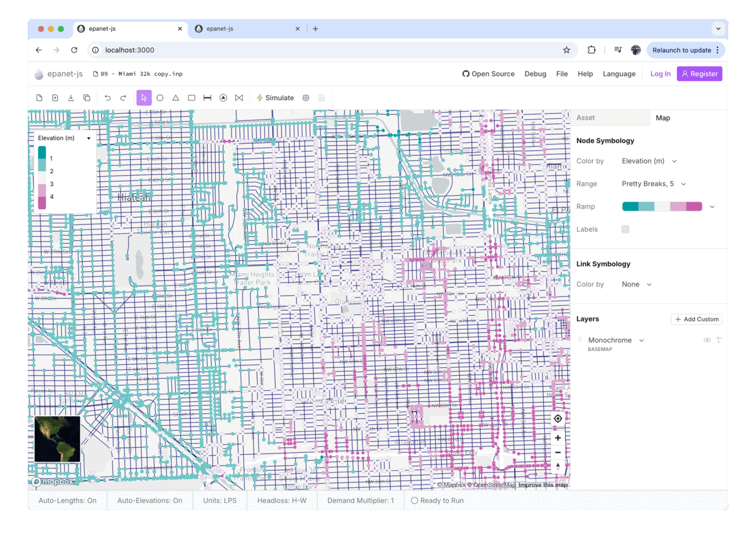Viewport: 756px width, 547px height.
Task: Open the browser profile avatar
Action: click(636, 50)
